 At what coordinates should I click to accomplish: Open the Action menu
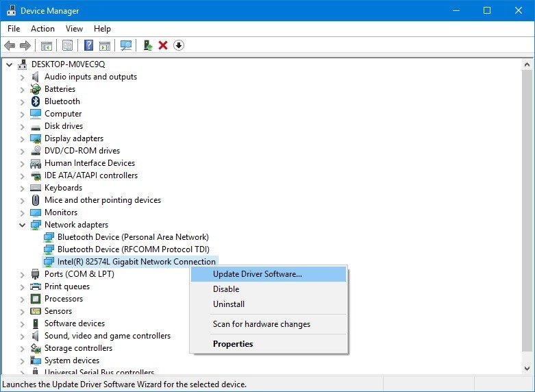42,29
